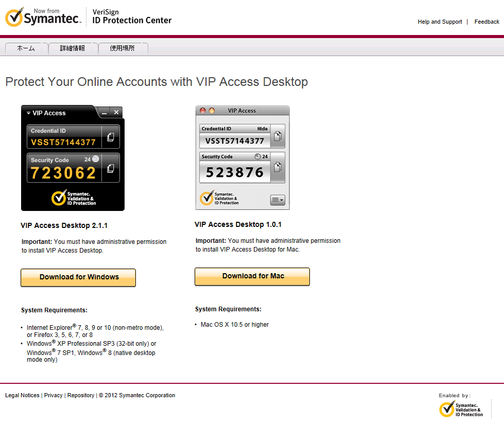The height and width of the screenshot is (425, 504).
Task: Open the Repository footer link
Action: [81, 395]
